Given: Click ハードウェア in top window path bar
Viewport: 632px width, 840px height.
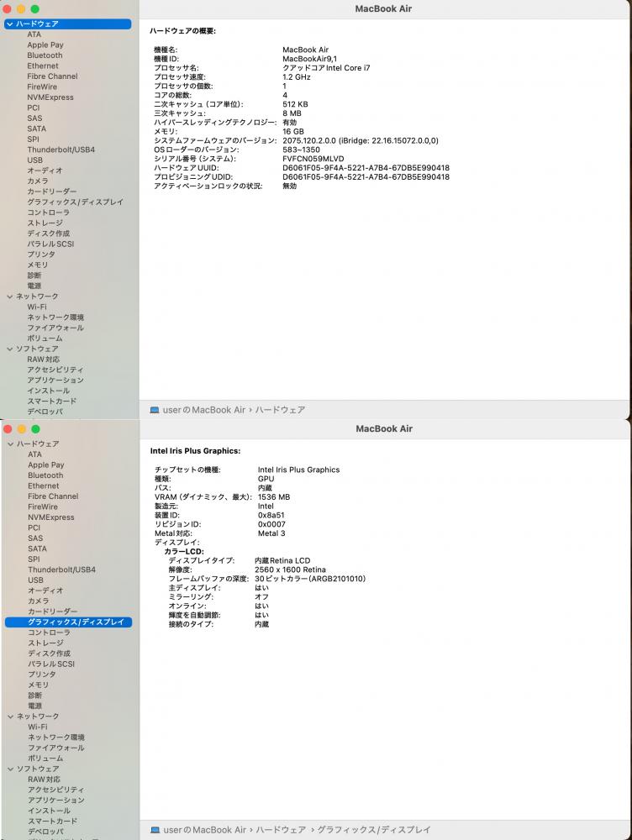Looking at the screenshot, I should tap(280, 410).
